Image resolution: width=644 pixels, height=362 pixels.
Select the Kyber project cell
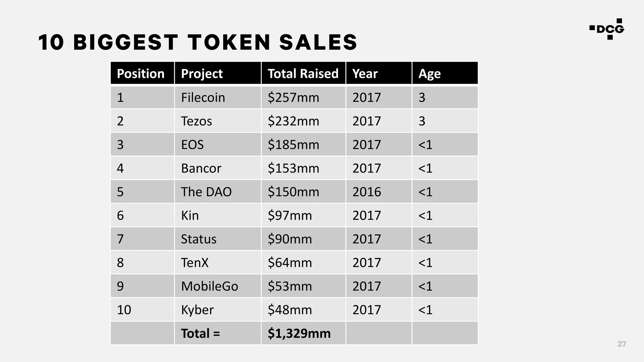(x=218, y=310)
